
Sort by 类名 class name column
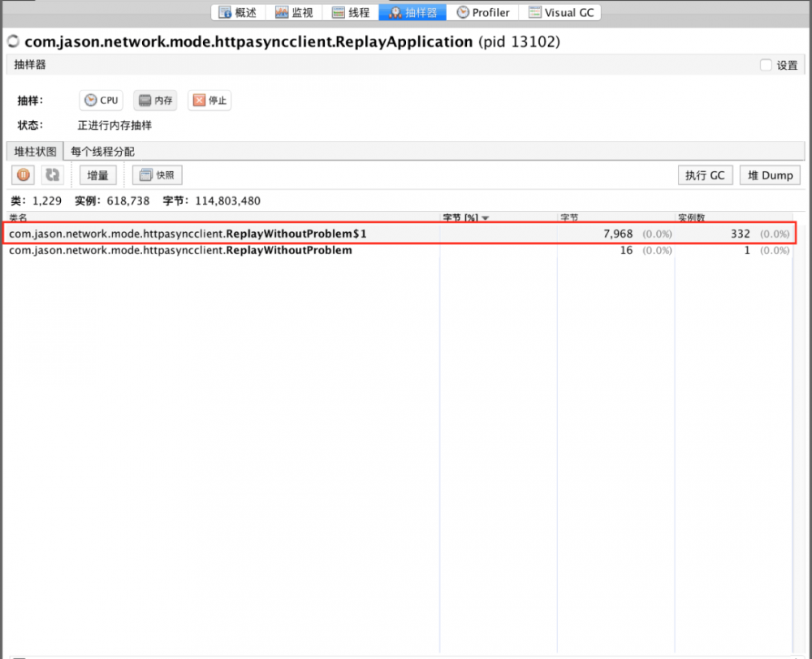pos(222,218)
